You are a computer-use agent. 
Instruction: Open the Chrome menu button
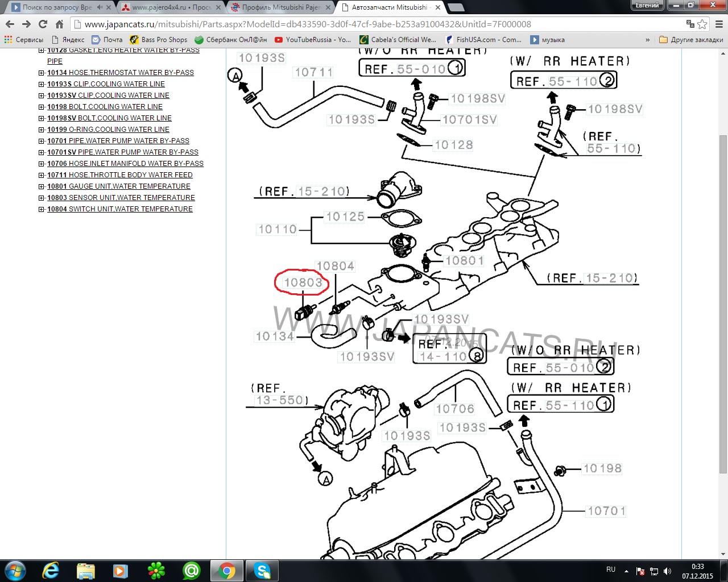[x=719, y=24]
